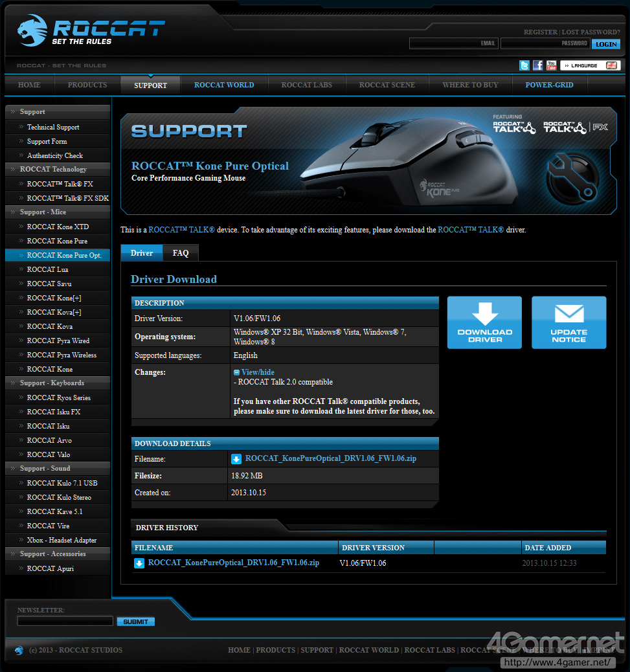
Task: Click the small ROCCAT logo in footer
Action: [x=19, y=650]
